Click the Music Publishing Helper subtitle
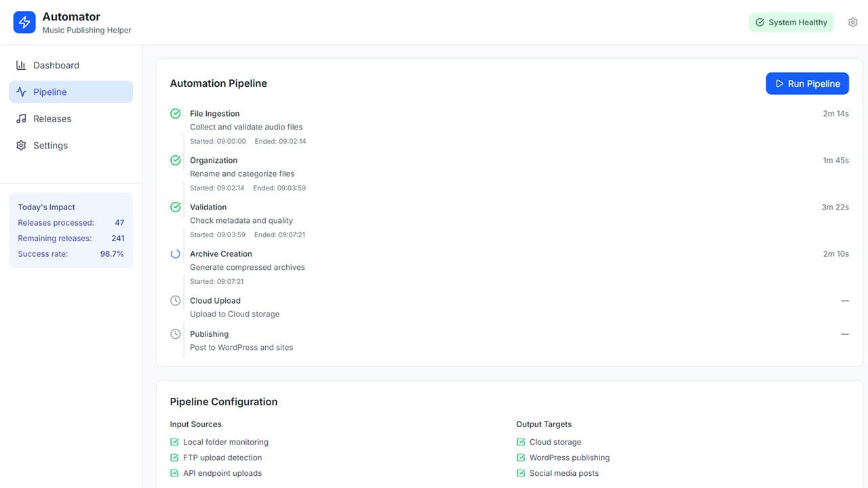Screen dimensions: 868x488 [87, 30]
